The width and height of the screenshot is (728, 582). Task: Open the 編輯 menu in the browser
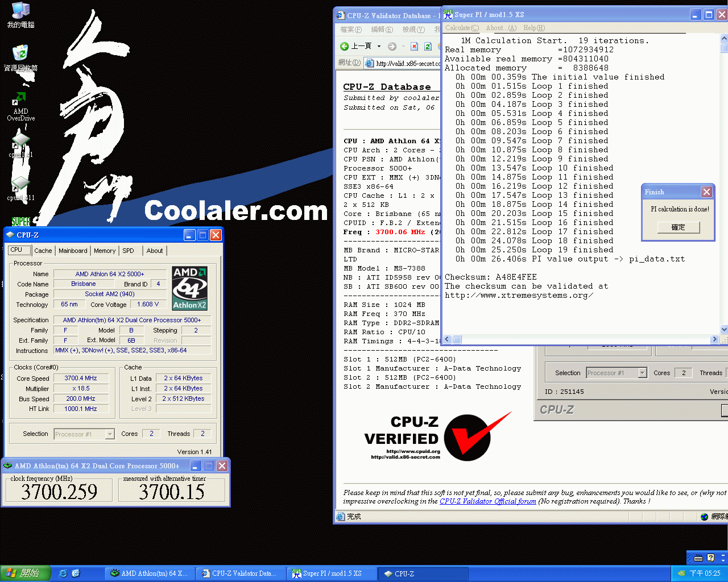[x=382, y=30]
